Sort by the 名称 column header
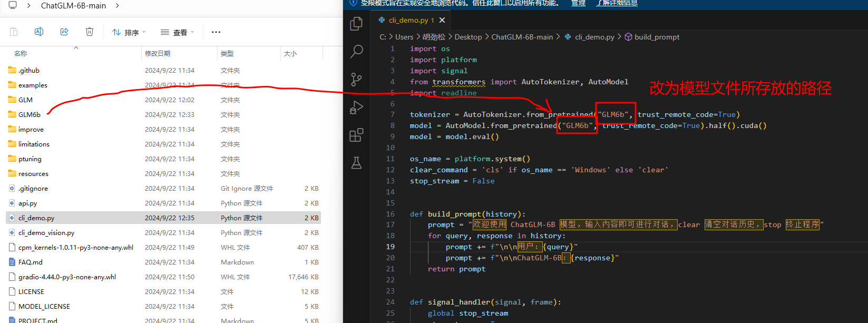Screen dimensions: 868x323 coord(21,53)
